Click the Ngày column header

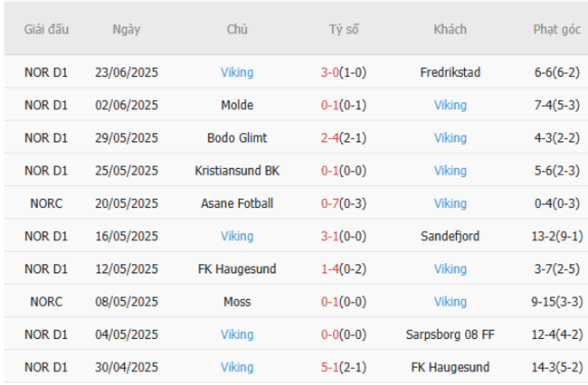click(x=127, y=29)
